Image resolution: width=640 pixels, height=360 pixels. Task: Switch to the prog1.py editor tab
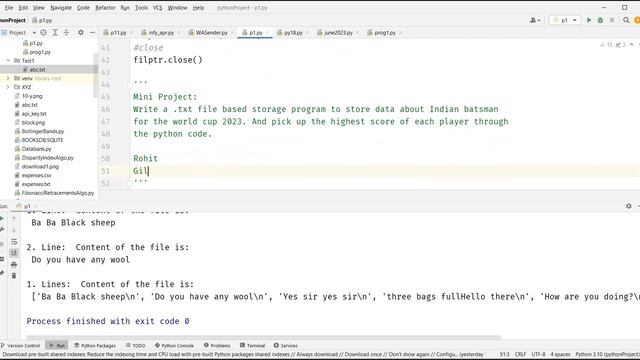pos(384,33)
